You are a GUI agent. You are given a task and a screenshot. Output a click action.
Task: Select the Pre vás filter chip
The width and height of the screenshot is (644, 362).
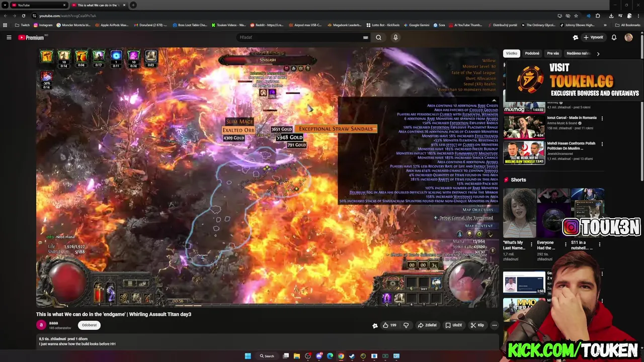coord(553,53)
